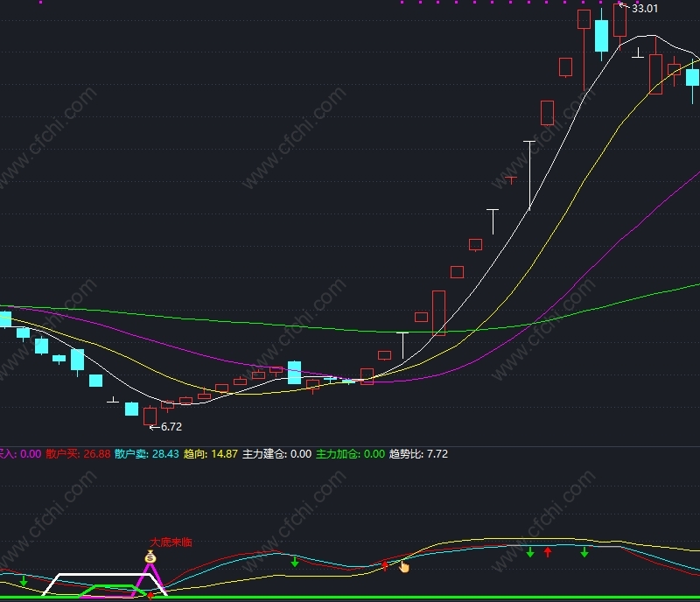
Task: Select the red candlestick marked with 6.72 low
Action: [x=150, y=416]
